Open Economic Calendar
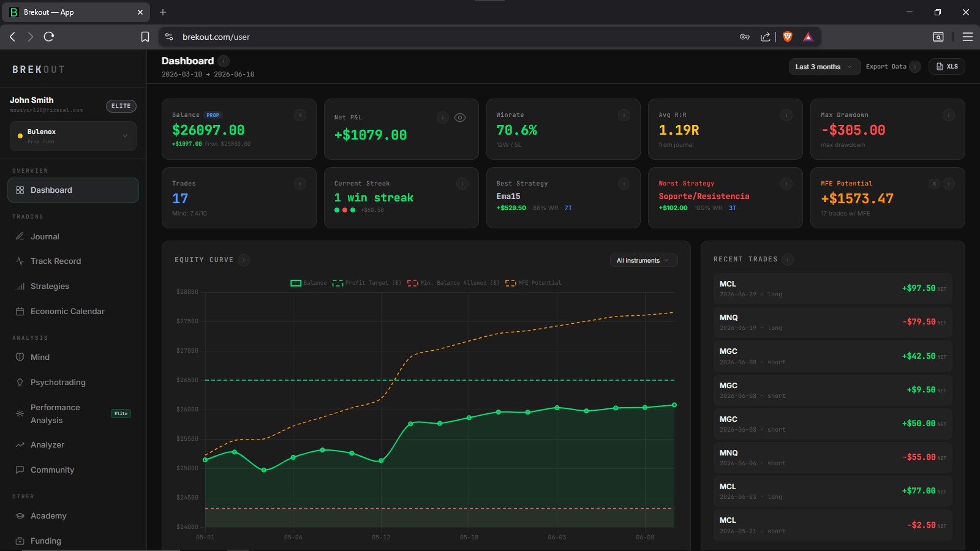Image resolution: width=980 pixels, height=551 pixels. [x=73, y=311]
